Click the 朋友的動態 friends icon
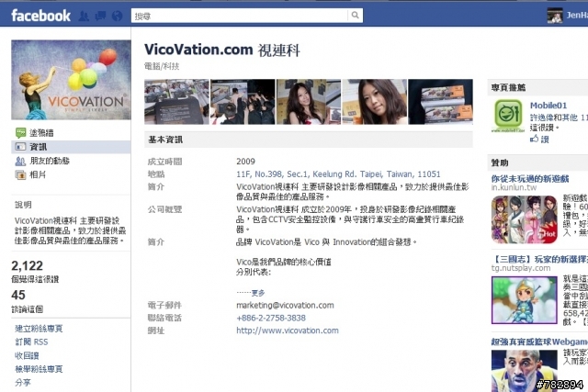 (20, 162)
